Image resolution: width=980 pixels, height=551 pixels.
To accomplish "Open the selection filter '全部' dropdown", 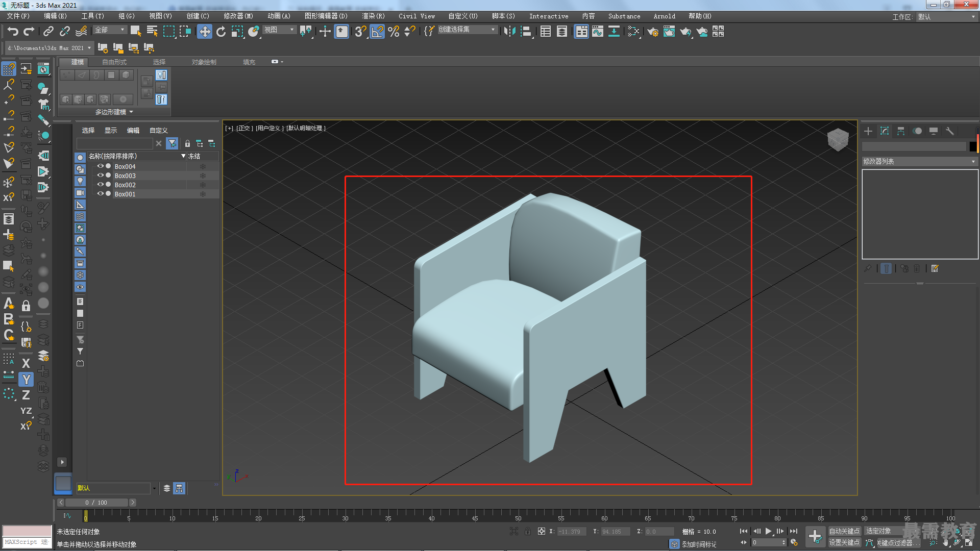I will click(x=109, y=30).
